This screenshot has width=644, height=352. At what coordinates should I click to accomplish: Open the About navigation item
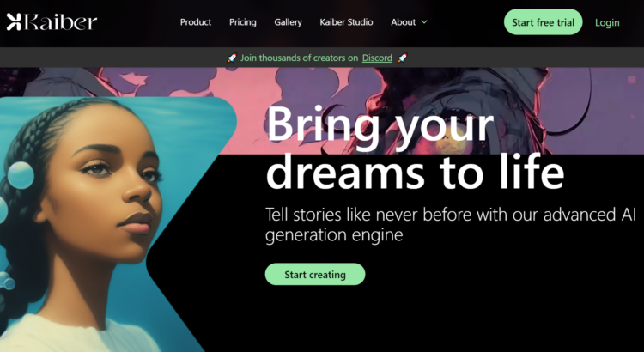404,22
